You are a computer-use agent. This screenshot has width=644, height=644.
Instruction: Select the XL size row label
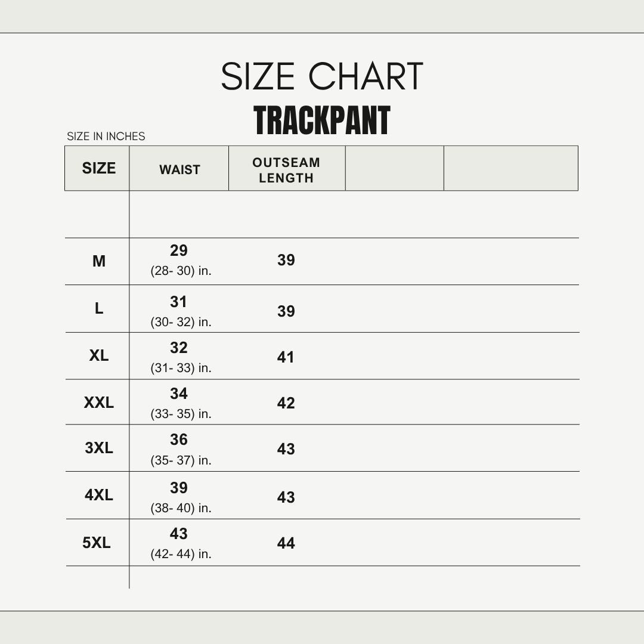99,355
